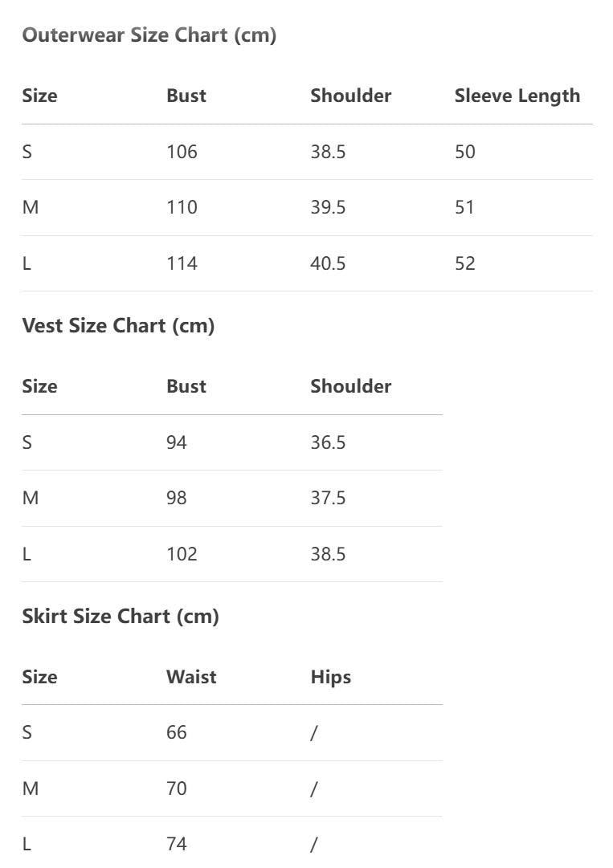Click the Hips column header
613x868 pixels.
[331, 677]
